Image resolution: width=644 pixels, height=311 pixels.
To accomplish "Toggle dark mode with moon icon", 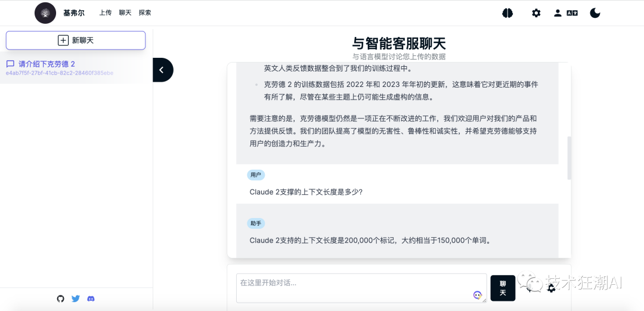I will point(595,13).
